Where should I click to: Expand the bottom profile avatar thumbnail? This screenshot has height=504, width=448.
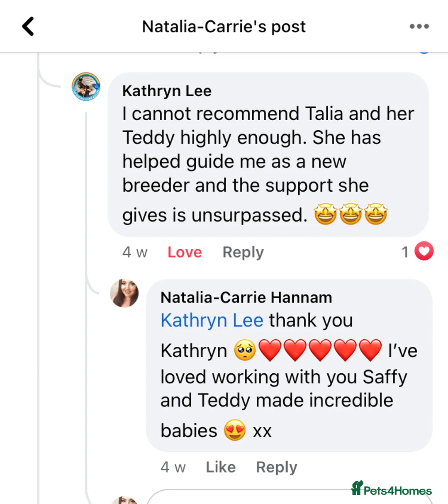point(124,500)
